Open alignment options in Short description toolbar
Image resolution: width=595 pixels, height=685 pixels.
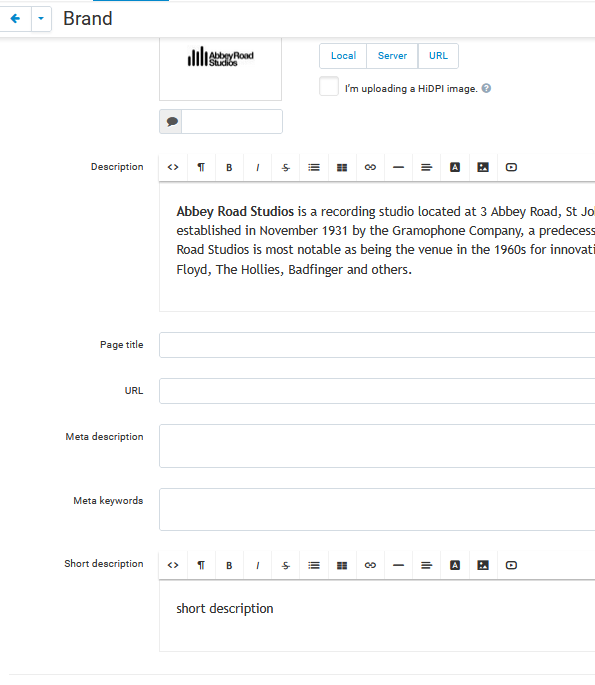426,565
